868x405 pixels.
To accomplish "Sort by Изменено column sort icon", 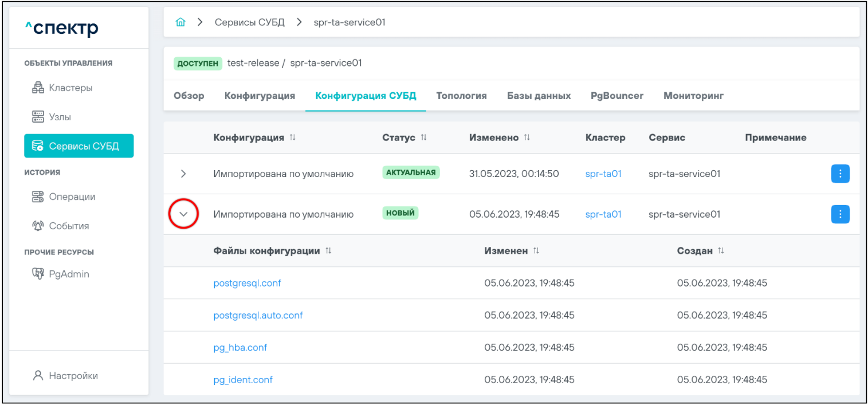I will pos(527,137).
